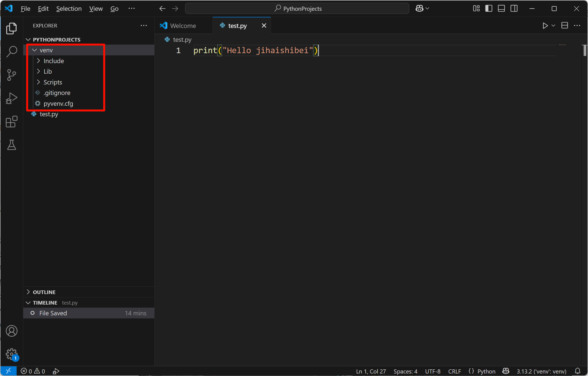
Task: Open the Source Control view
Action: pyautogui.click(x=12, y=75)
